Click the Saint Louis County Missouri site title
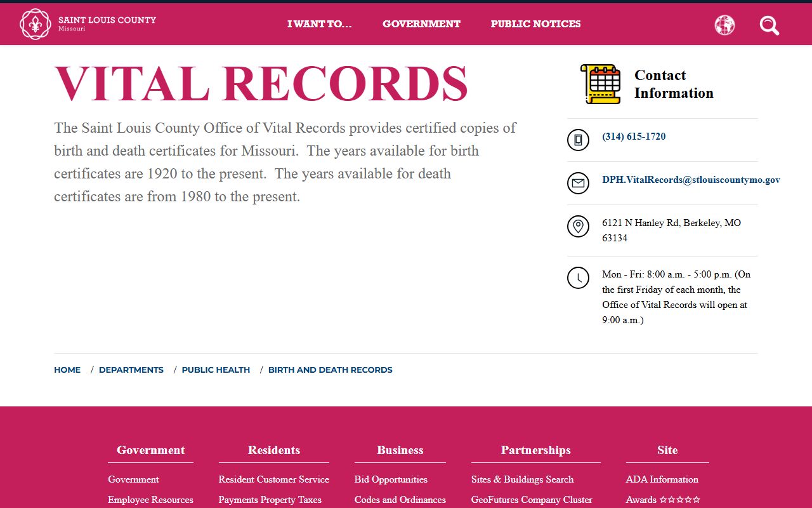 [107, 23]
